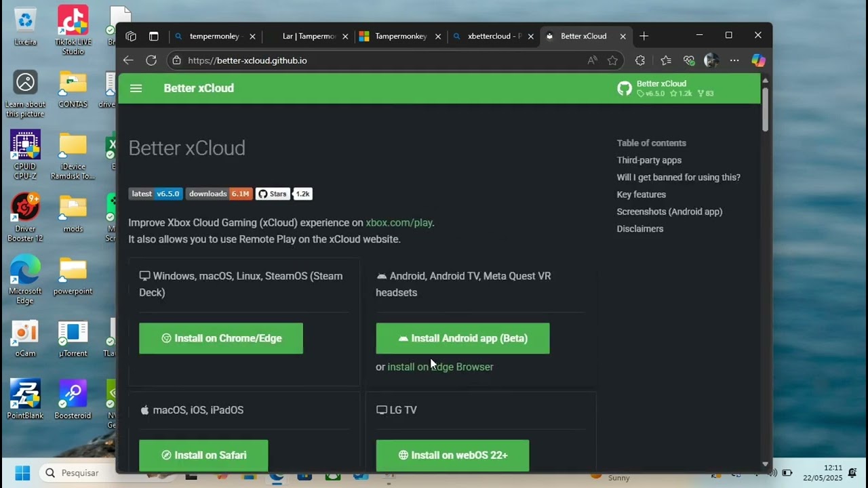The width and height of the screenshot is (868, 488).
Task: Jump to Third-party apps section
Action: (649, 160)
